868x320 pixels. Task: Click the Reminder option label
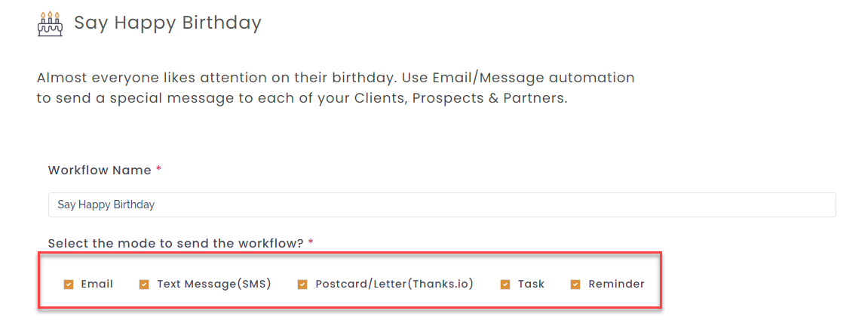point(617,284)
